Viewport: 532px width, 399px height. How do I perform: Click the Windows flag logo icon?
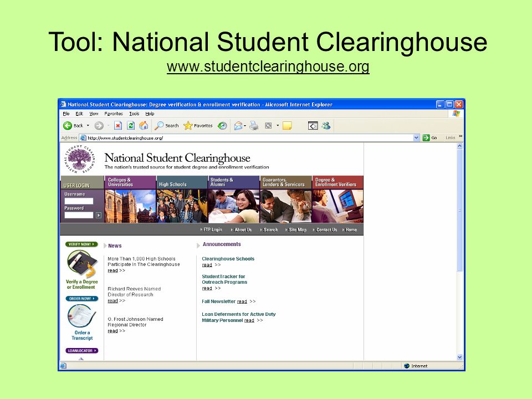456,114
